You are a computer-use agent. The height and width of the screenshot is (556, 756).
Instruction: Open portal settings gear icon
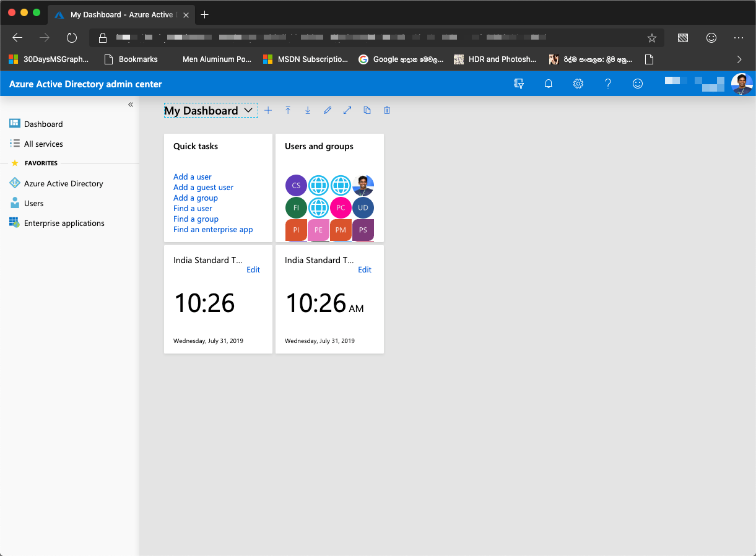[x=578, y=84]
